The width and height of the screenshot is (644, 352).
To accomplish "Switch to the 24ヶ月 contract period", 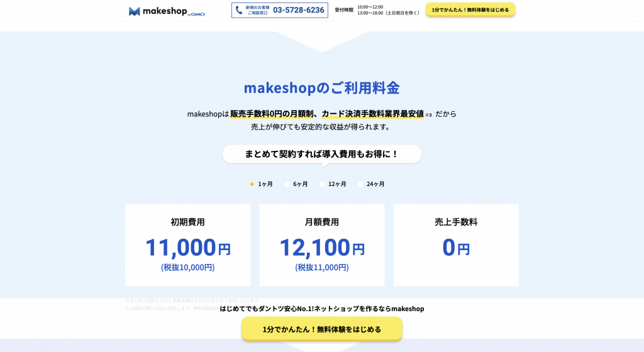I will click(361, 184).
